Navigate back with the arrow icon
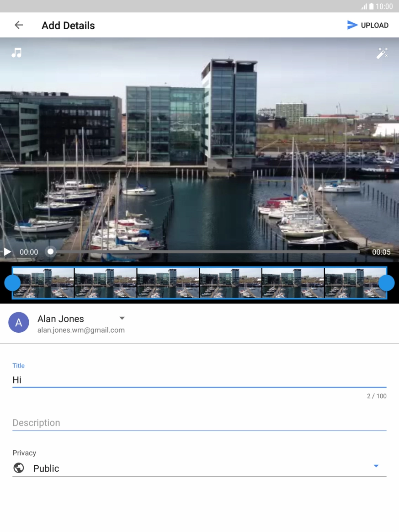This screenshot has height=532, width=399. tap(18, 25)
